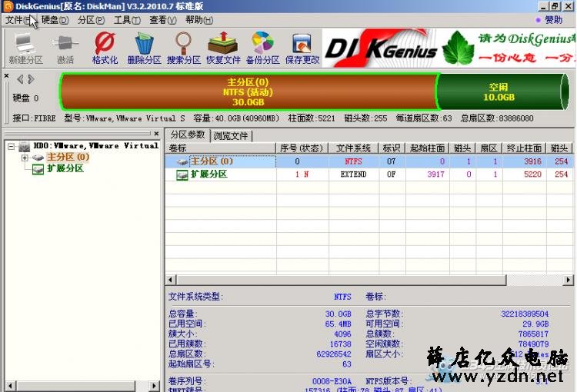This screenshot has height=392, width=577.
Task: Click the 保存更改 save icon
Action: click(302, 48)
